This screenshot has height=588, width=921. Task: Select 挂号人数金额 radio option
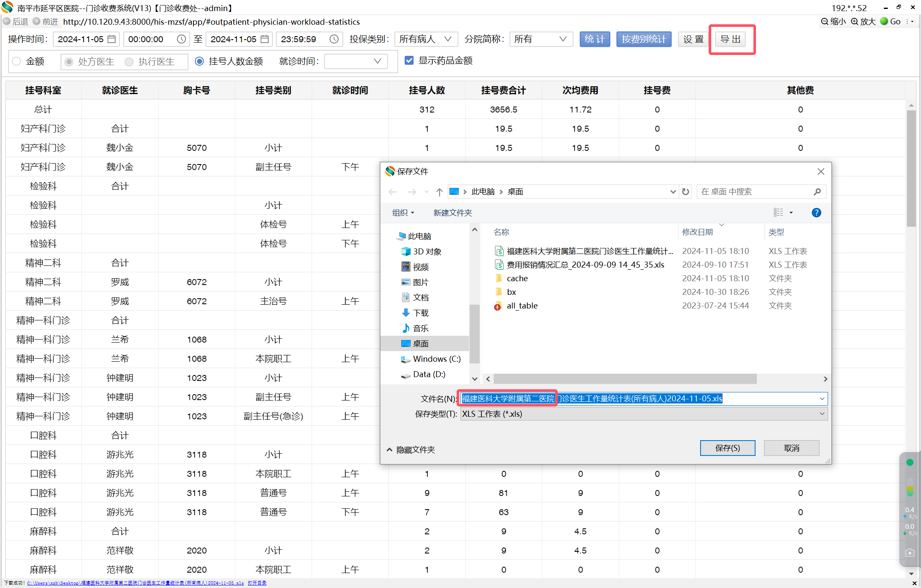pos(199,61)
